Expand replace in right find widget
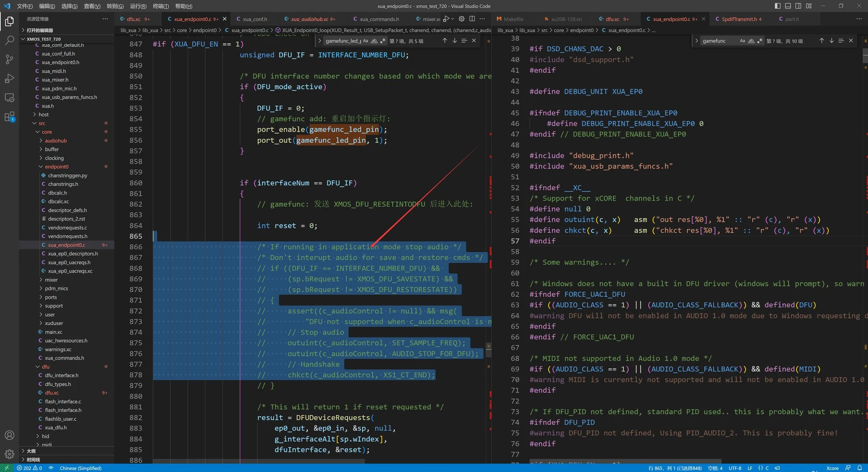The width and height of the screenshot is (868, 472). [696, 41]
